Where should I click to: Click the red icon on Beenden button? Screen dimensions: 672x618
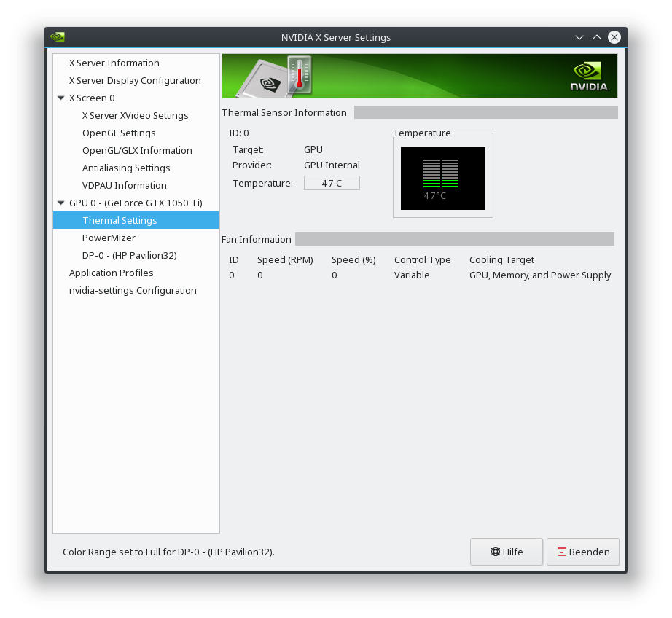[561, 552]
